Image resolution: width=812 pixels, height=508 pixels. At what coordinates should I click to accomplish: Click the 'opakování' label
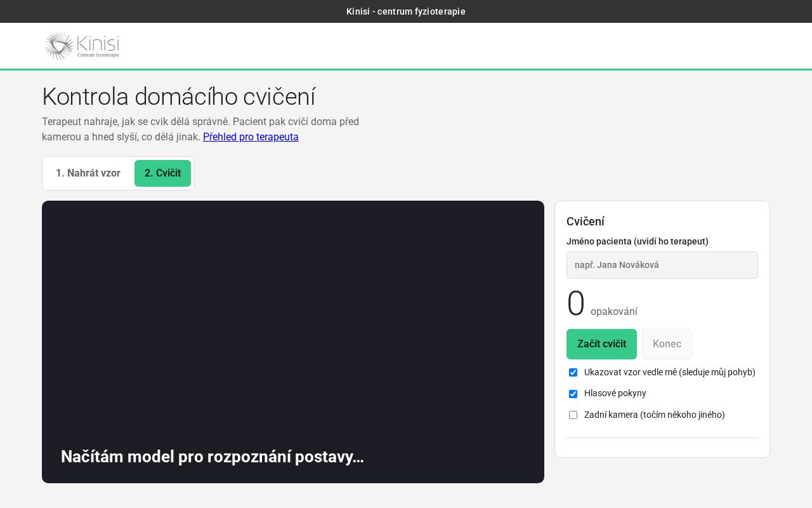coord(614,312)
